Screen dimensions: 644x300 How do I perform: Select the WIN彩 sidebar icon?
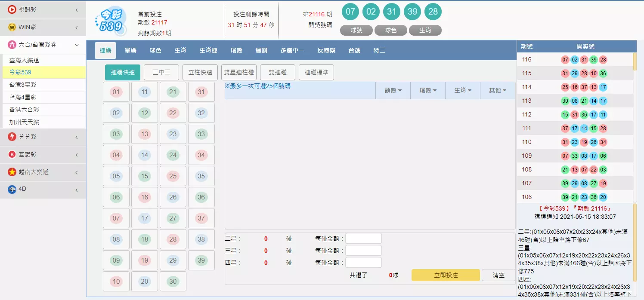point(13,26)
